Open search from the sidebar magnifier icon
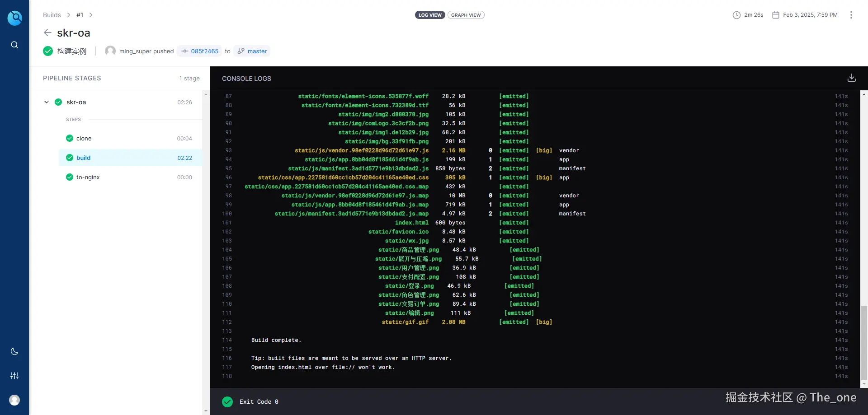This screenshot has height=415, width=868. coord(14,45)
